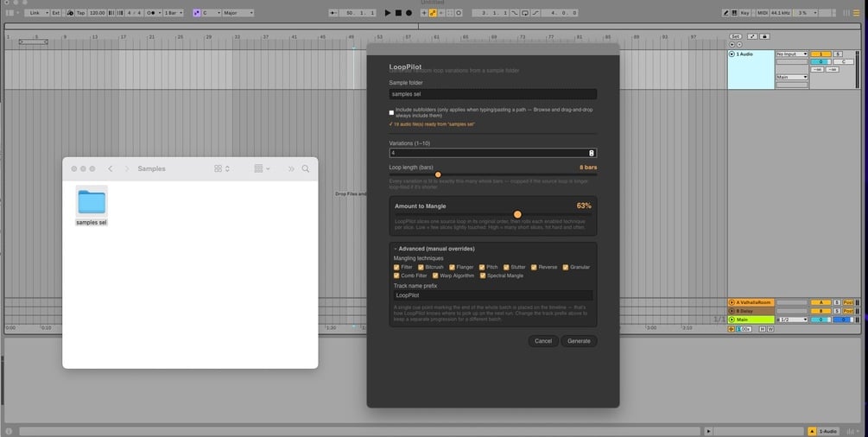
Task: Click the 1 Audio track activator
Action: (x=821, y=54)
